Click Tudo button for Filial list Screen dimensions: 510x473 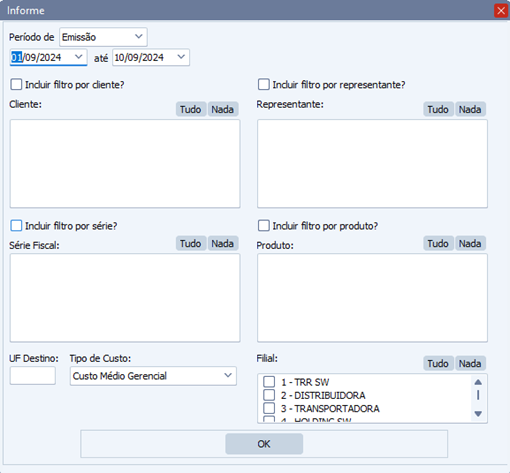coord(438,363)
